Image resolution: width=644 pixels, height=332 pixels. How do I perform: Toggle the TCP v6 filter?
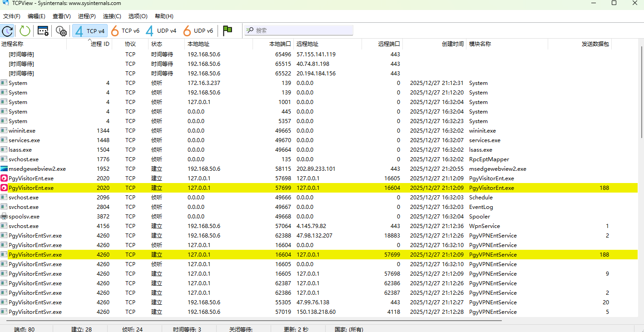point(125,31)
